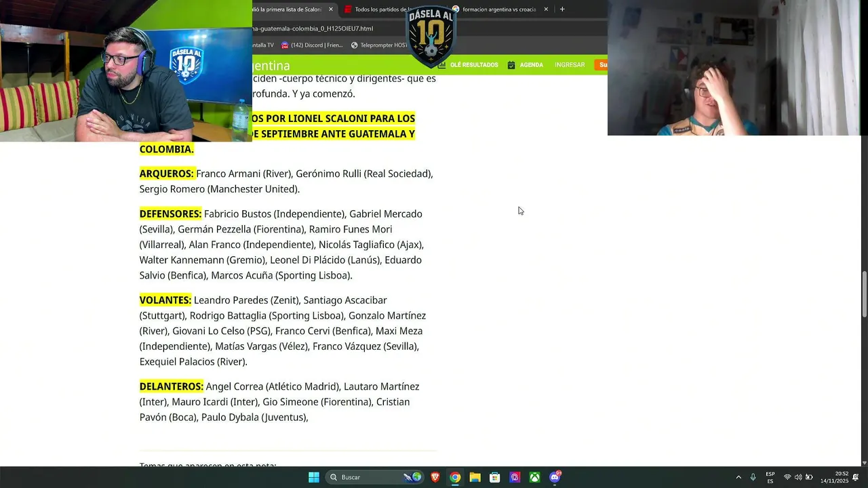This screenshot has width=868, height=488.
Task: Click the address bar URL
Action: [x=313, y=28]
